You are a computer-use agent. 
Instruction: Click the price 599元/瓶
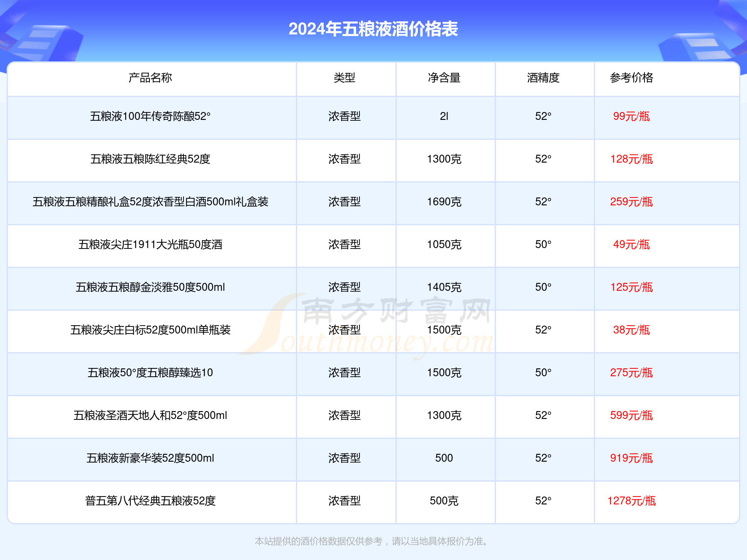tap(632, 415)
